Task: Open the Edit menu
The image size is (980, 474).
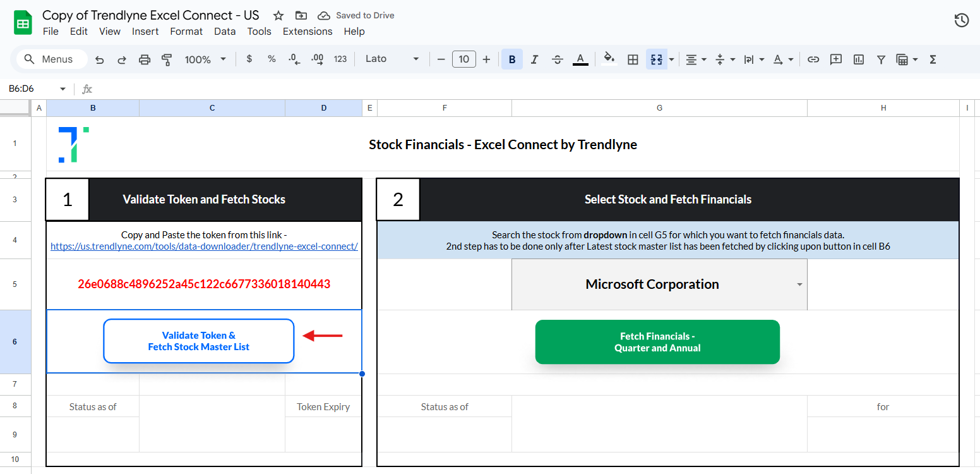Action: click(x=79, y=32)
